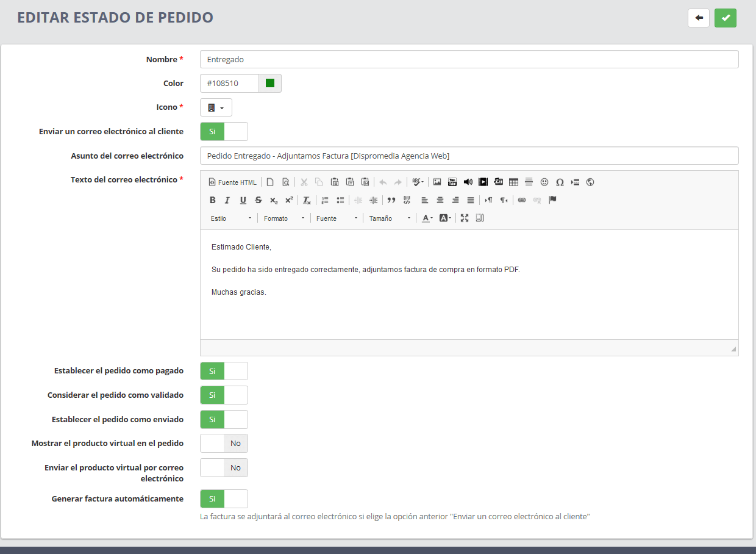Open the green color swatch picker
Screen dimensions: 756x554
(x=270, y=84)
